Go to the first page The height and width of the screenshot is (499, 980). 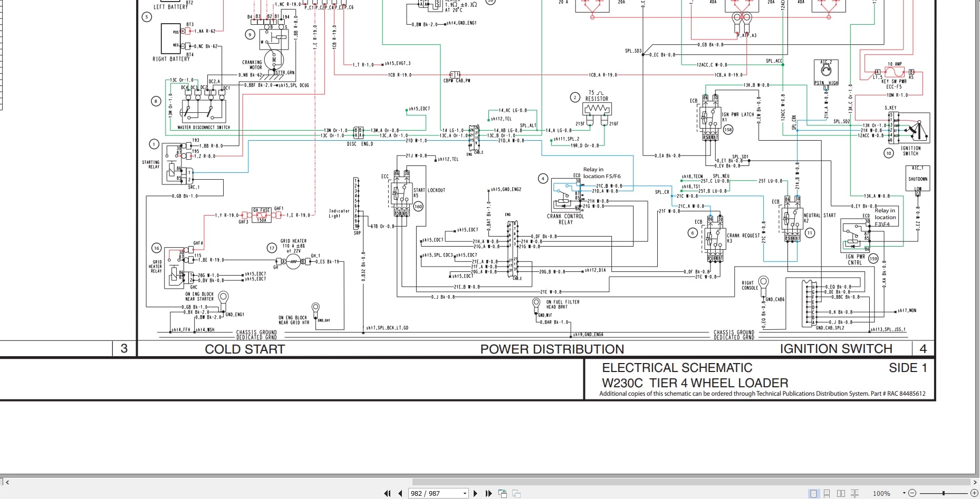(x=388, y=494)
